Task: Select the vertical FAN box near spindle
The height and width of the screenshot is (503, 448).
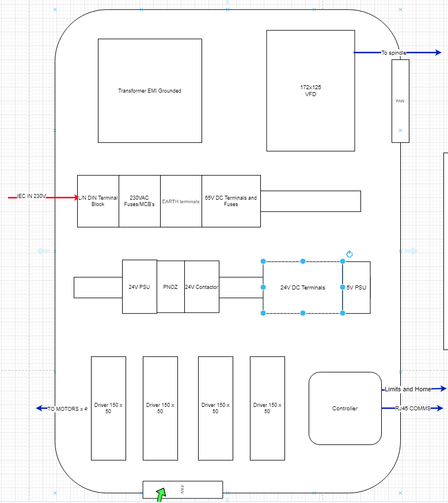Action: (400, 101)
